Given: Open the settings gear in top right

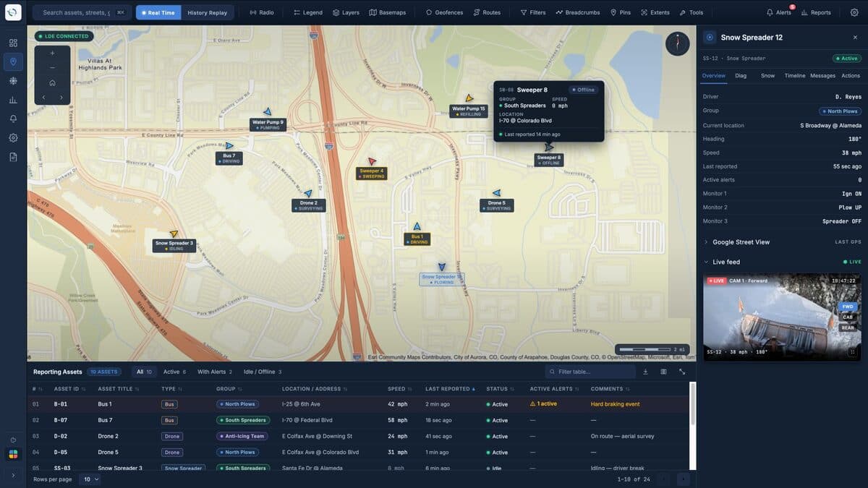Looking at the screenshot, I should 854,12.
